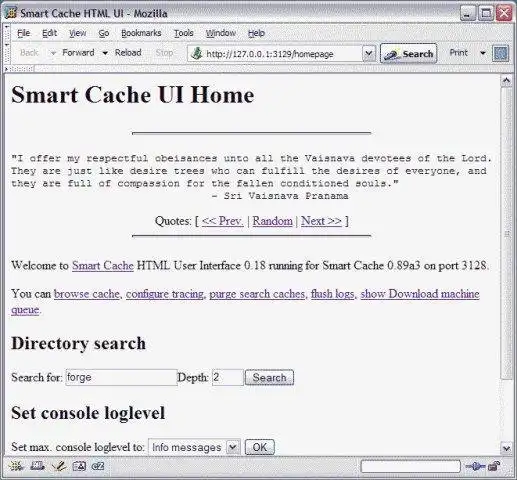
Task: Click the page proxy icon in URL bar
Action: tap(197, 53)
